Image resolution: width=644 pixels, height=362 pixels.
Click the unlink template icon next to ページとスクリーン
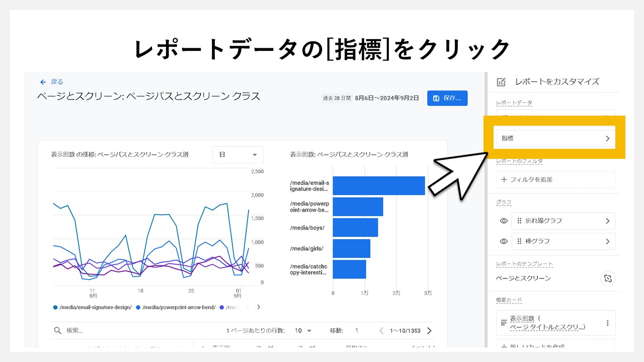(x=608, y=279)
